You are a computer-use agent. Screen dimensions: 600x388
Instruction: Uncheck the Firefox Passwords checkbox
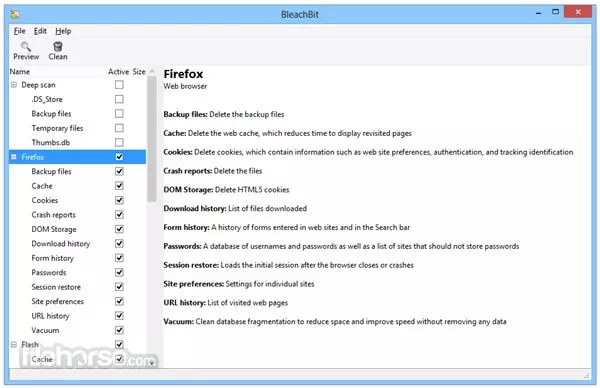(119, 272)
